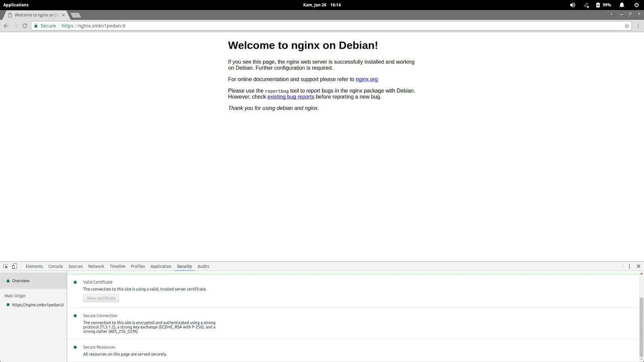Switch to the Console panel
This screenshot has height=362, width=644.
pos(56,266)
